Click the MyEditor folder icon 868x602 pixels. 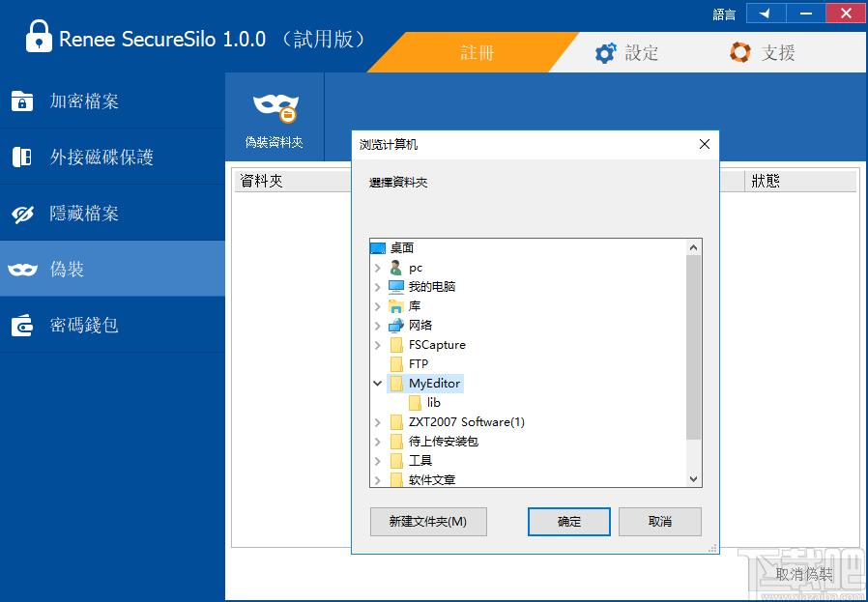point(396,383)
